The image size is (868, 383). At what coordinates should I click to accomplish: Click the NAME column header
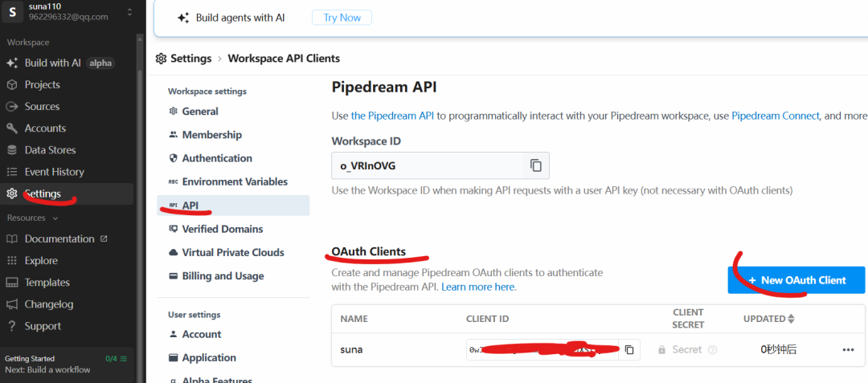tap(354, 319)
